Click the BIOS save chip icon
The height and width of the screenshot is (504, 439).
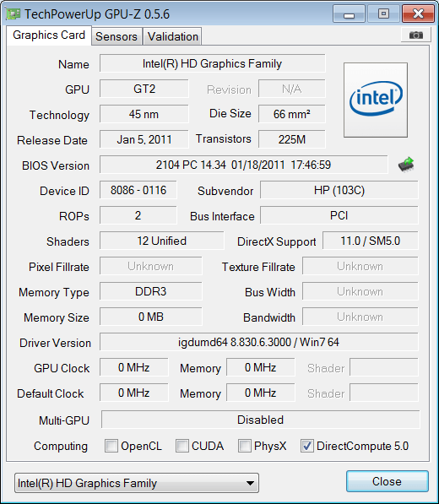click(406, 165)
